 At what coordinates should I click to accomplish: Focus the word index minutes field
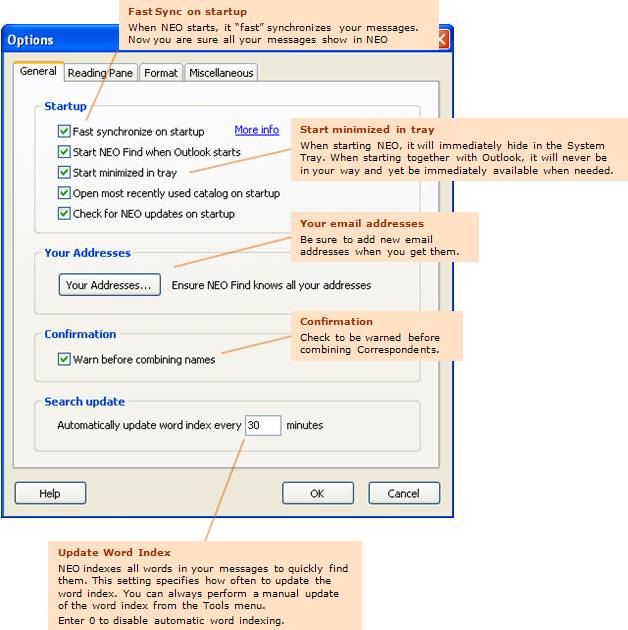[x=263, y=425]
